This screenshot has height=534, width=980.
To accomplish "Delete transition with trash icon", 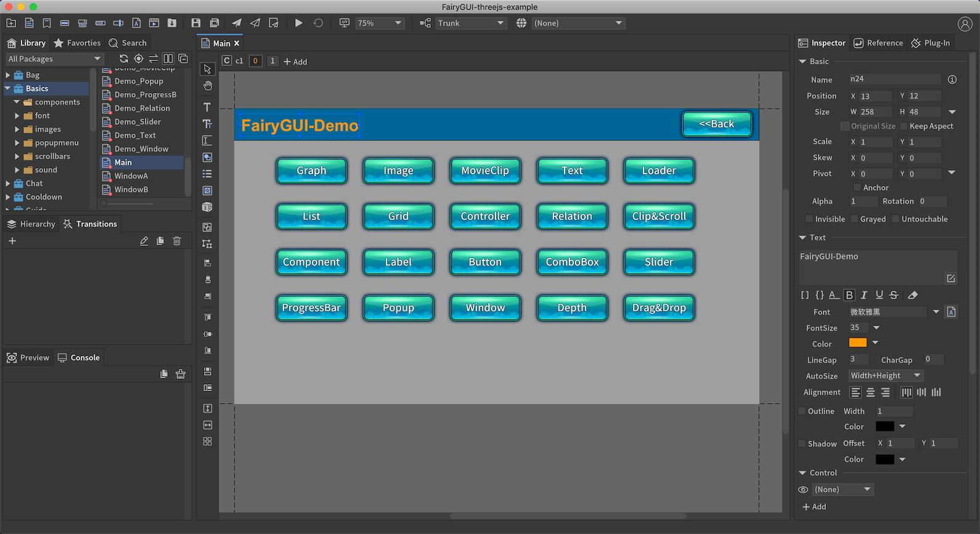I will pyautogui.click(x=177, y=241).
